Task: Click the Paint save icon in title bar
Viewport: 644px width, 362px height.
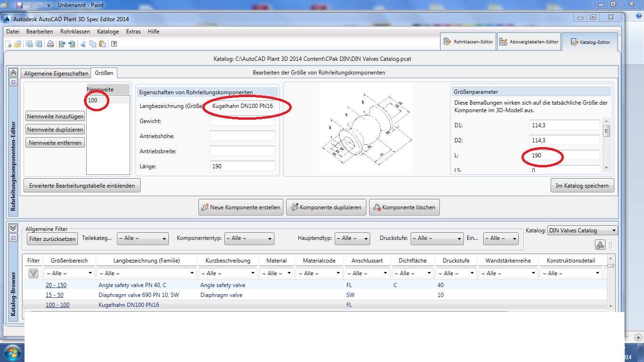Action: [19, 5]
